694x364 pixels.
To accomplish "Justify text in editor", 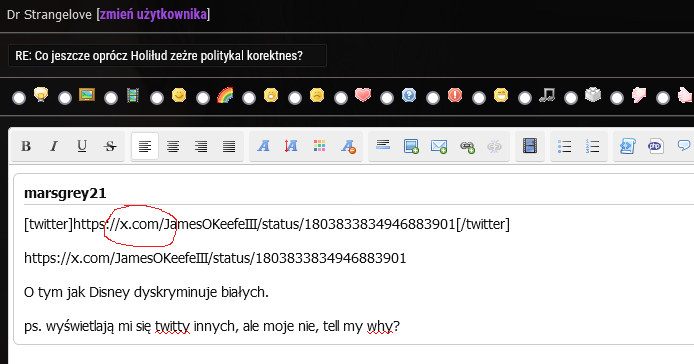I will [229, 146].
